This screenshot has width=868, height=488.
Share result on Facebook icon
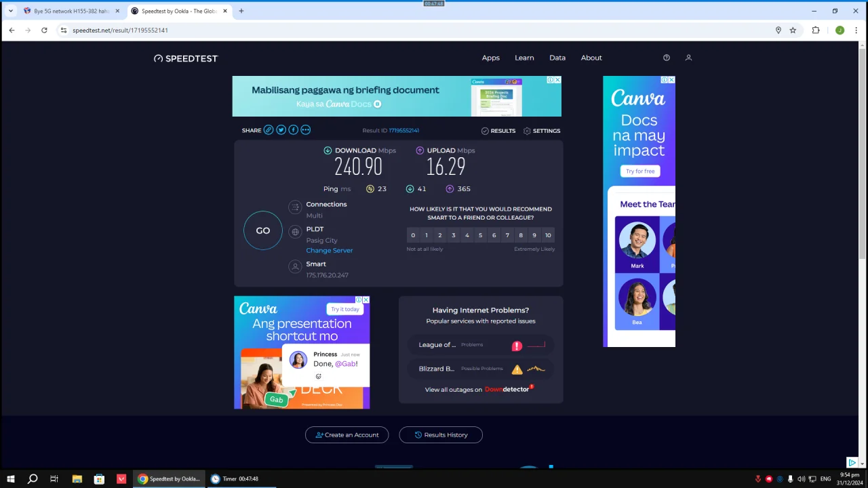pos(293,130)
